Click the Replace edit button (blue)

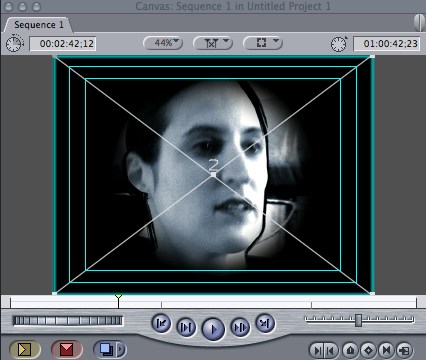tap(105, 349)
